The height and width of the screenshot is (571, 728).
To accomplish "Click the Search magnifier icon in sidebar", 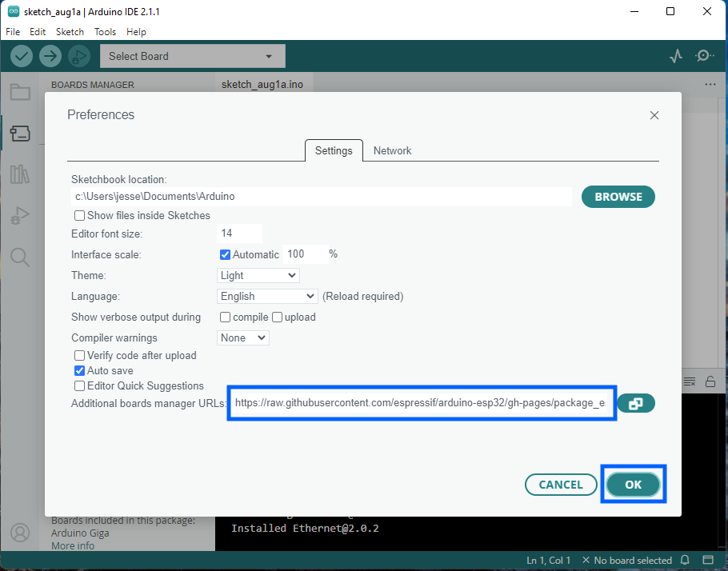I will pos(20,257).
